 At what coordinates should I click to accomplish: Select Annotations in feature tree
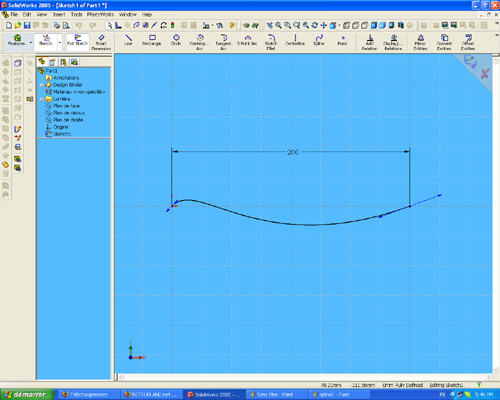pyautogui.click(x=66, y=78)
